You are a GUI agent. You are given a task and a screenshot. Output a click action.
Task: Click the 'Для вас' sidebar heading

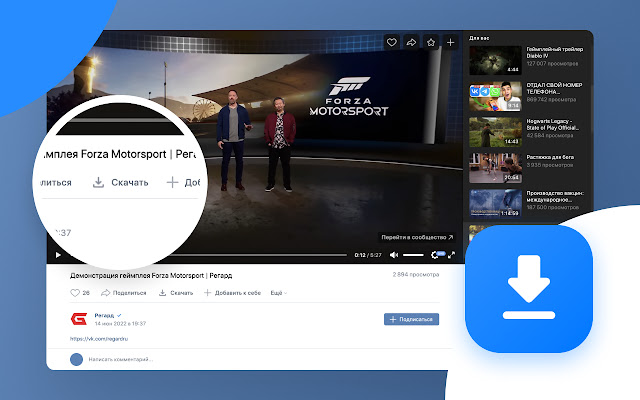click(x=479, y=38)
